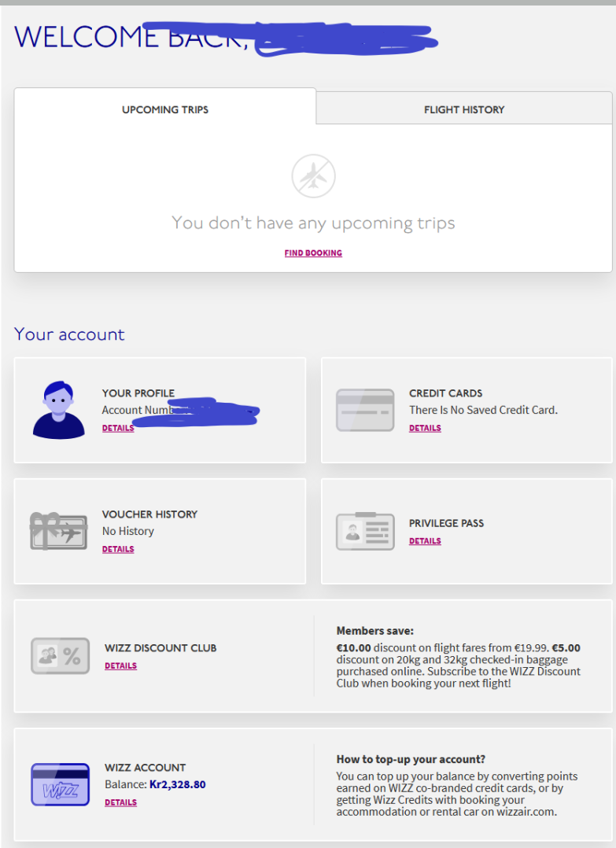Click the Wizz Account card icon

click(x=60, y=785)
